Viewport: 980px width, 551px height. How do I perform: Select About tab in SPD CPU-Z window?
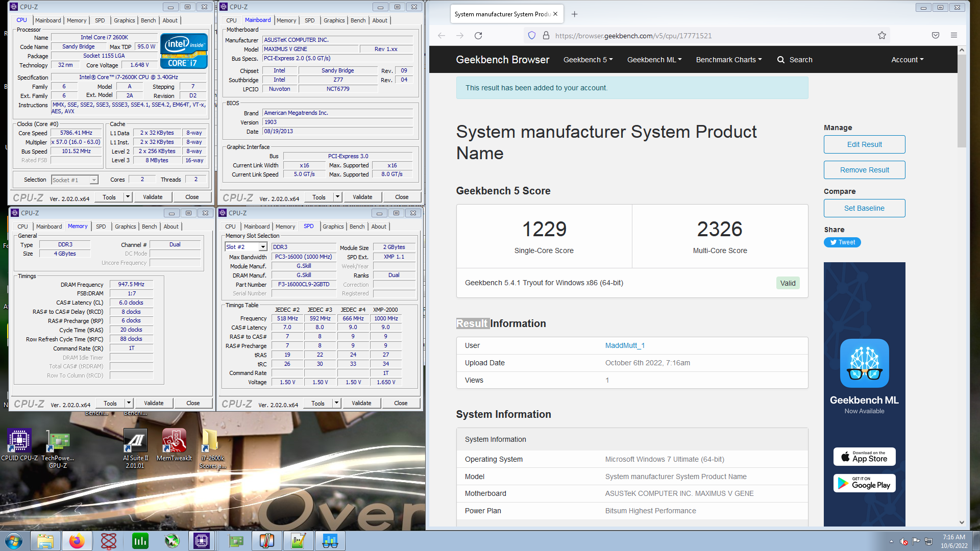[x=379, y=227]
